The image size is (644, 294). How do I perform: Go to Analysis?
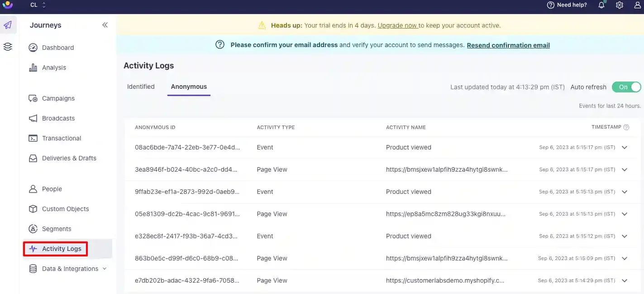(54, 67)
